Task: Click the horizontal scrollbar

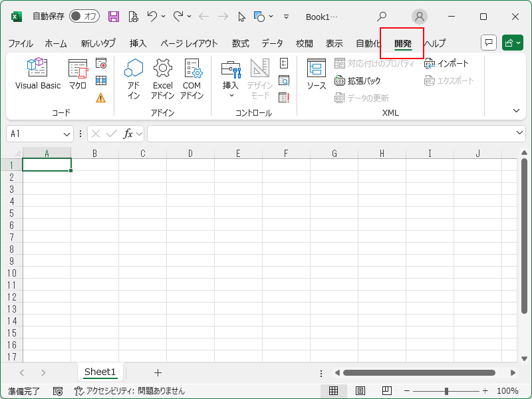Action: (419, 373)
